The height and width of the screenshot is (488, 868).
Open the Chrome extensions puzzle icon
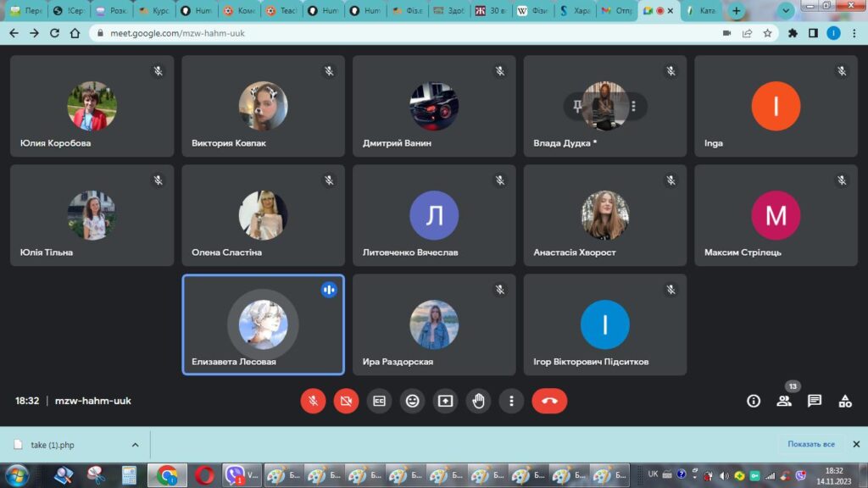pyautogui.click(x=793, y=33)
